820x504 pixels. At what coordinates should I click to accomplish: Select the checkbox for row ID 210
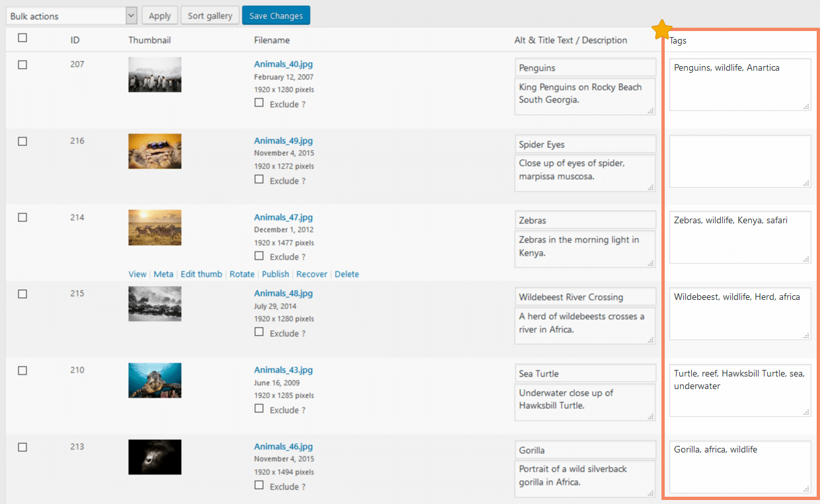tap(22, 371)
